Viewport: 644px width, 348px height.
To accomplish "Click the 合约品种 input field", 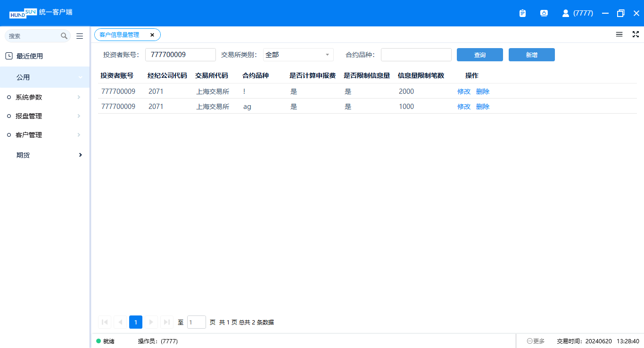I will 416,55.
